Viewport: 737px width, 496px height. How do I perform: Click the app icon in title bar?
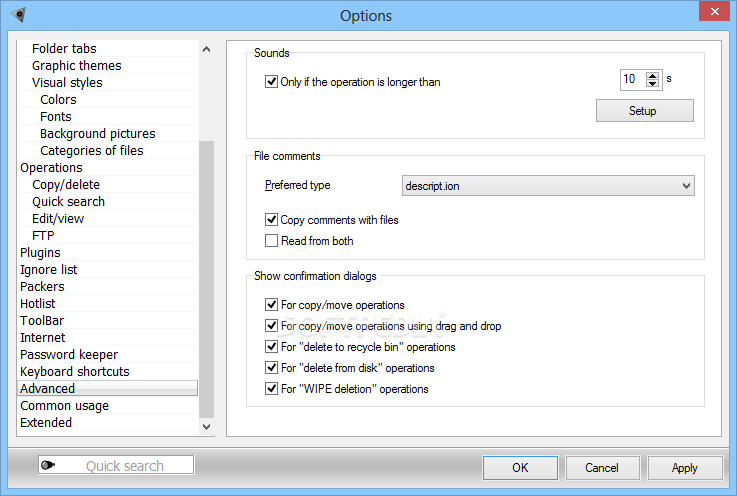click(x=19, y=15)
